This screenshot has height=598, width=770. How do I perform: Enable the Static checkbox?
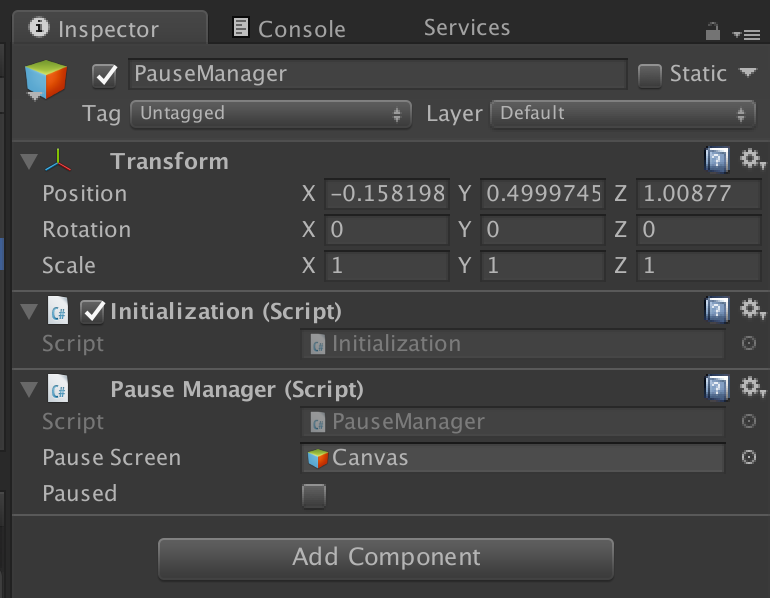[650, 75]
